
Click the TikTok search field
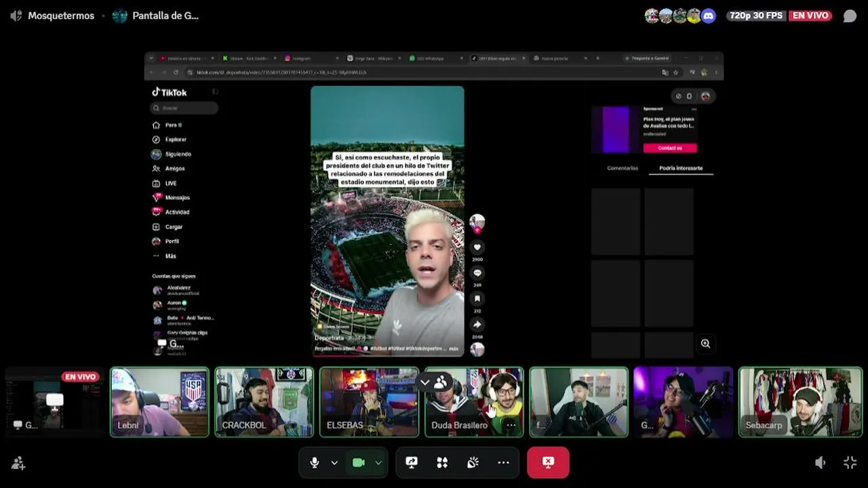[184, 108]
